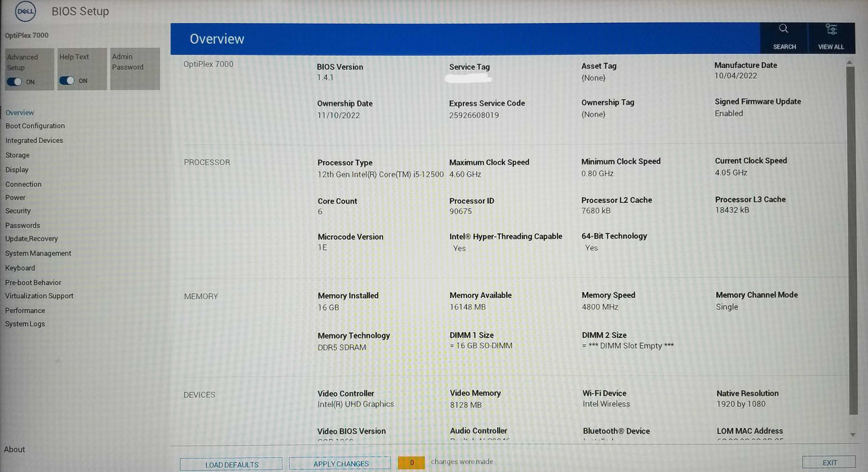Screen dimensions: 868x472
Task: Click Minimum Clock Speed 0.80 GHz
Action: 598,173
